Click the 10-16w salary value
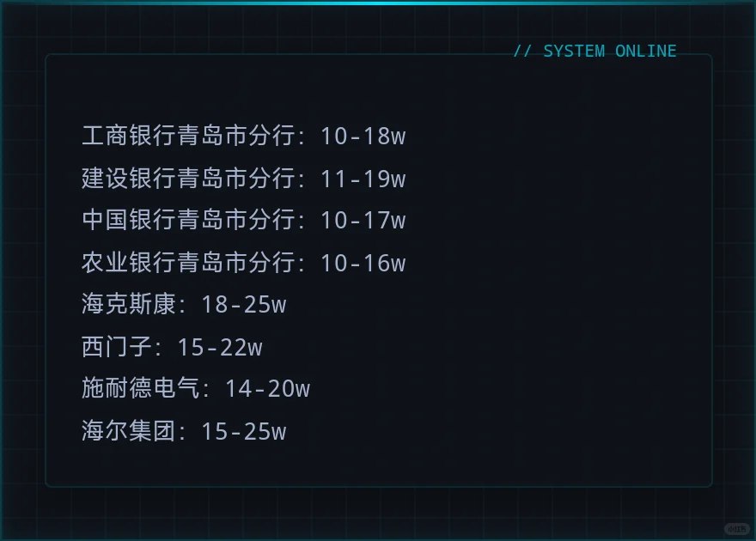This screenshot has width=756, height=541. coord(363,263)
